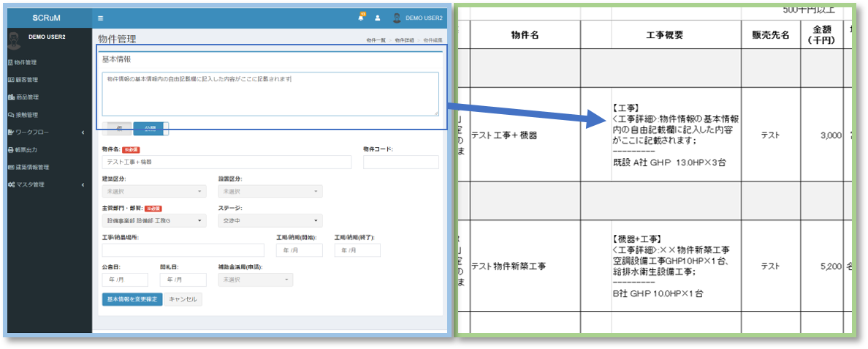Open the 設置区分 dropdown
Image resolution: width=868 pixels, height=349 pixels.
coord(270,191)
